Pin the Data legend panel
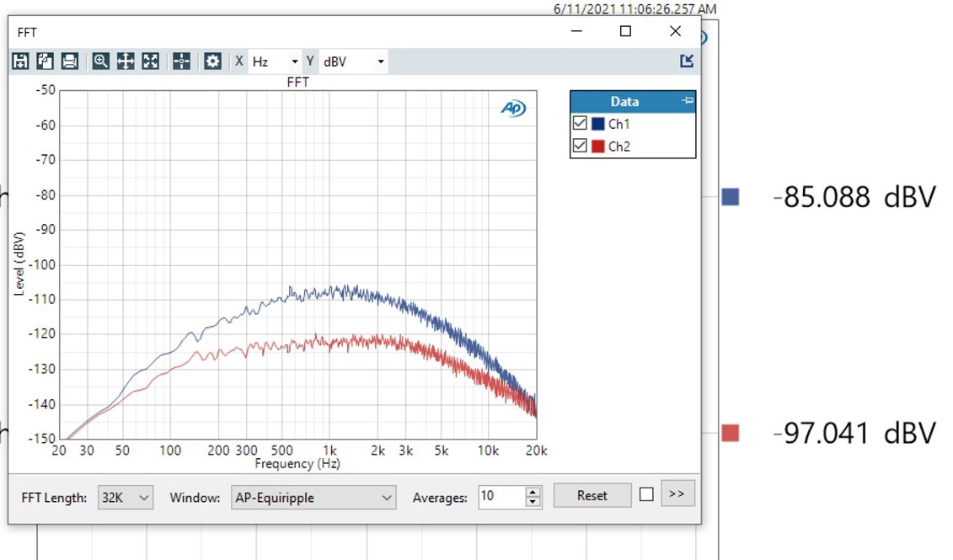Image resolution: width=953 pixels, height=560 pixels. coord(687,101)
